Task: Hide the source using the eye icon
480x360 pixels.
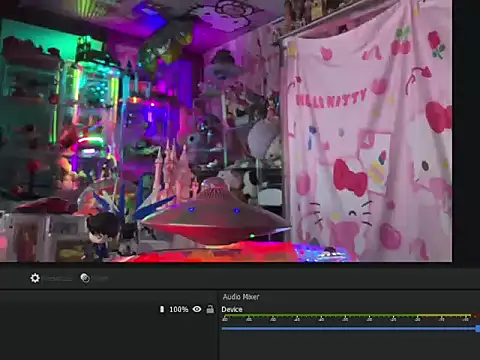Action: (x=197, y=309)
